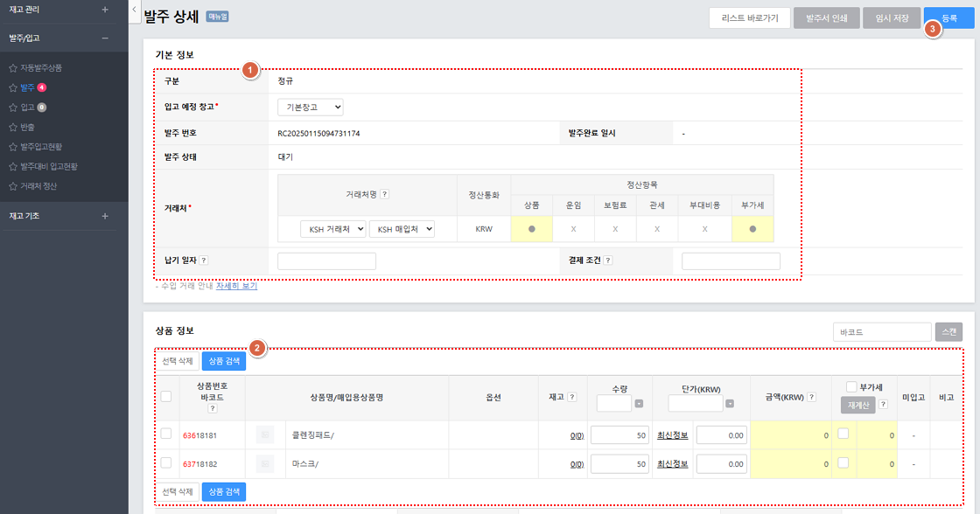The width and height of the screenshot is (980, 514).
Task: Open the KSH 거래처 dropdown
Action: click(x=333, y=229)
